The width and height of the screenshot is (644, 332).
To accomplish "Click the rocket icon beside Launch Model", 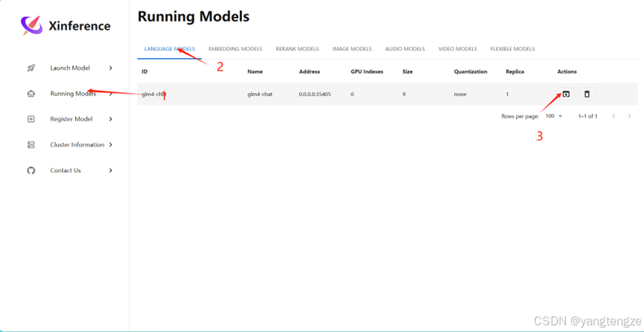I will click(31, 68).
